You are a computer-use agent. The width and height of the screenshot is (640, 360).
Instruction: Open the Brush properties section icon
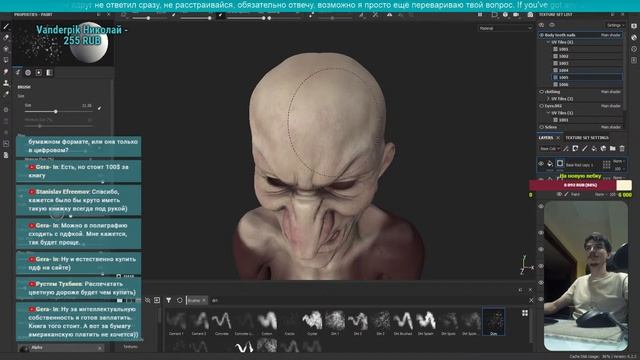click(18, 73)
